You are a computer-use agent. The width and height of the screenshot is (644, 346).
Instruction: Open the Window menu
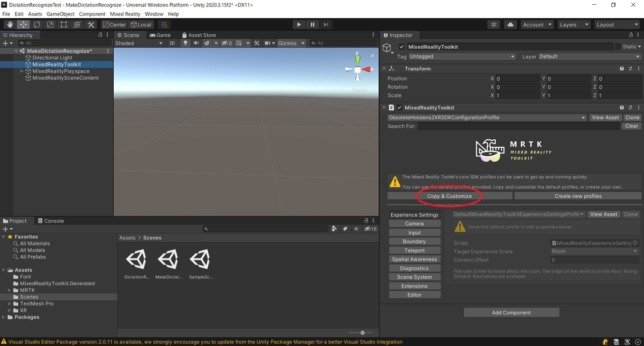[x=154, y=14]
